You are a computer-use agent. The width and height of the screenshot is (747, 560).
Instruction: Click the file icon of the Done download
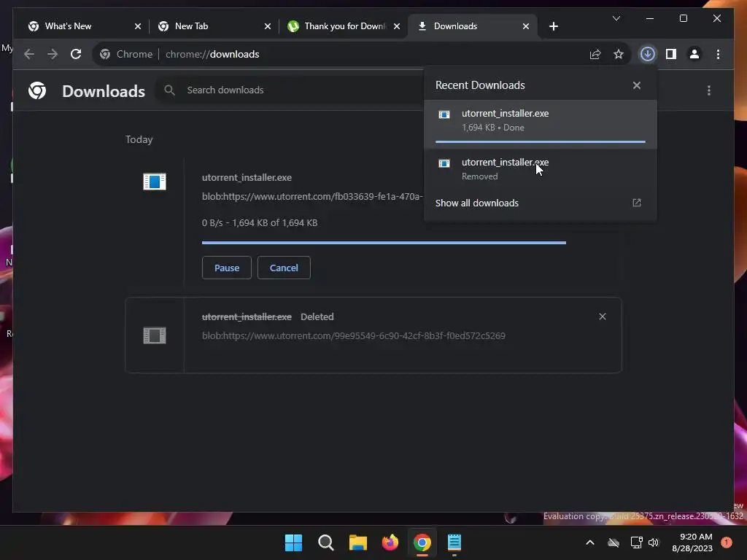pyautogui.click(x=444, y=114)
